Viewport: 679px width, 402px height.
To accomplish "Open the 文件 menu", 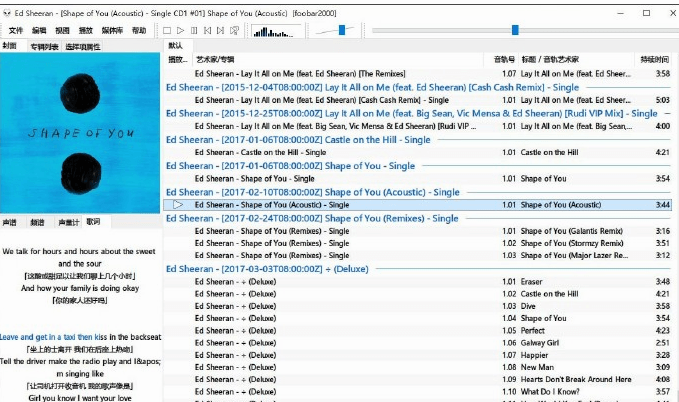I will click(x=16, y=30).
